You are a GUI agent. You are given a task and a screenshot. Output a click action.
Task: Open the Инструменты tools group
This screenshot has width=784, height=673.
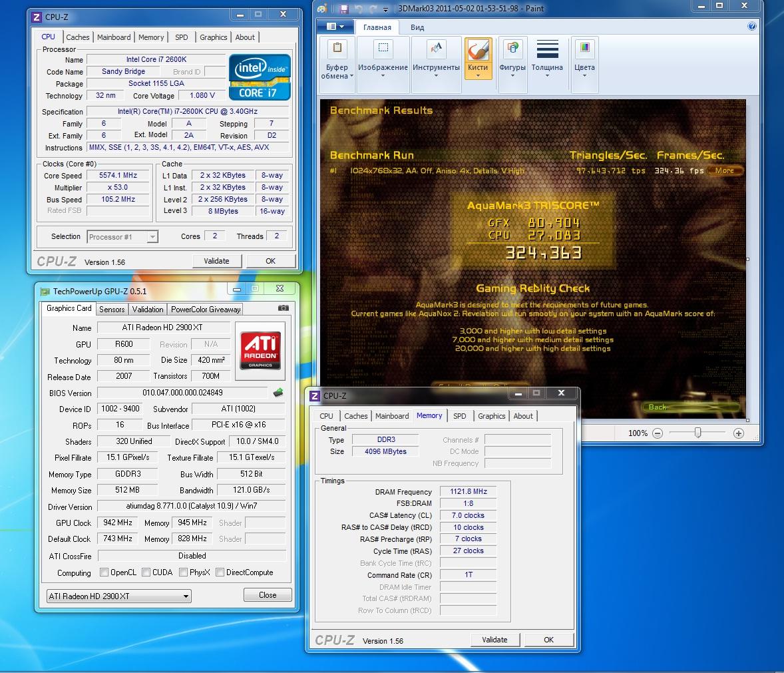click(x=436, y=65)
